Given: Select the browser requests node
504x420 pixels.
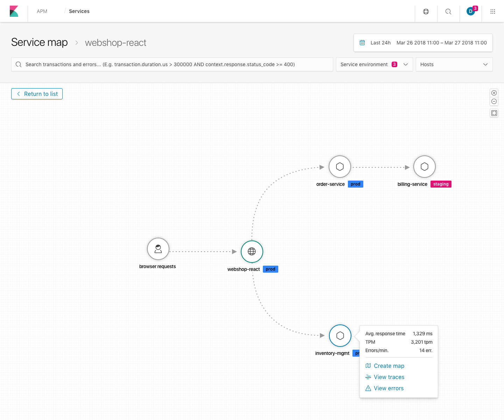Looking at the screenshot, I should point(158,249).
